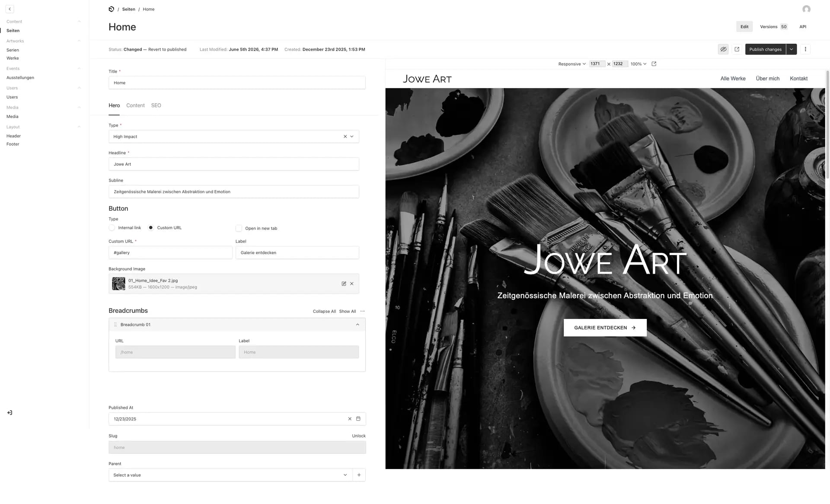Add a new Parent page

coord(359,475)
